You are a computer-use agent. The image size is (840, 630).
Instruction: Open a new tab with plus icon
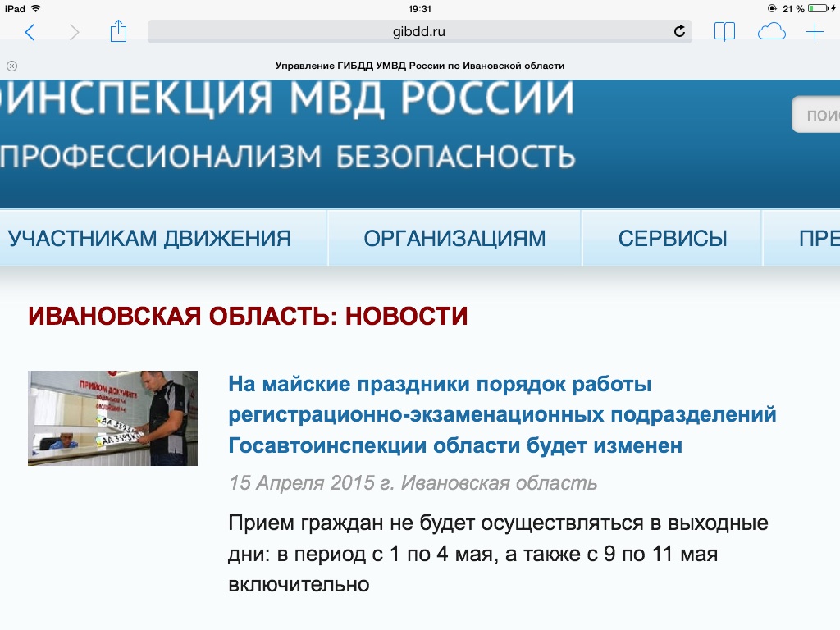point(815,32)
